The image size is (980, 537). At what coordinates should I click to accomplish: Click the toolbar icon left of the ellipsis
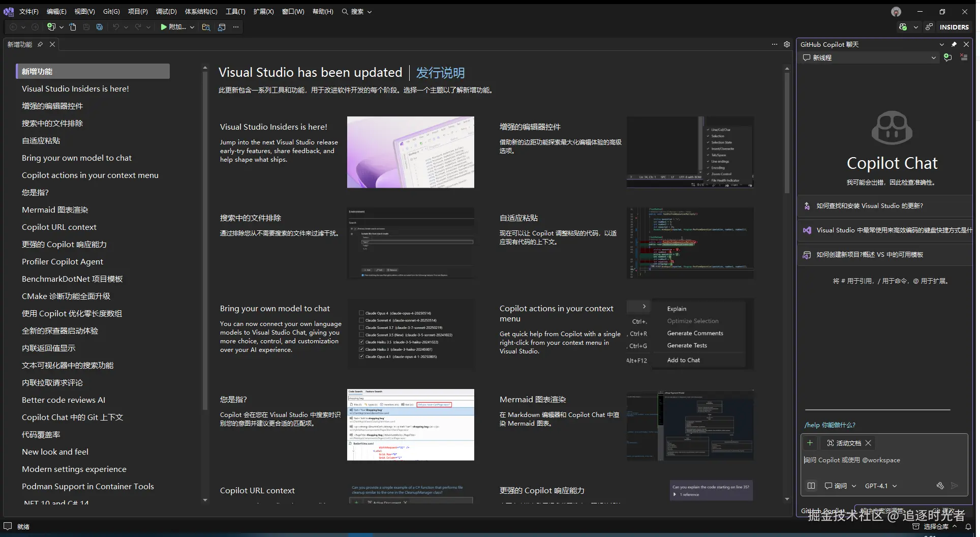(x=222, y=27)
